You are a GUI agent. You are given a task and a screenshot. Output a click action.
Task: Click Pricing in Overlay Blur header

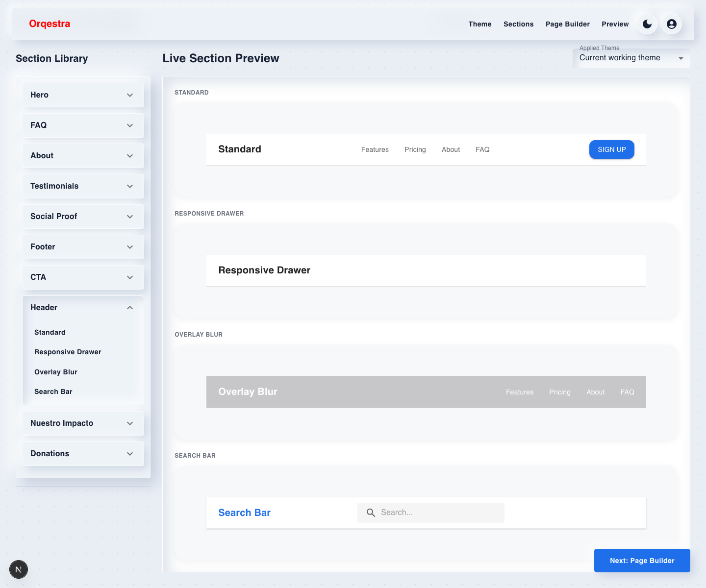click(x=560, y=392)
